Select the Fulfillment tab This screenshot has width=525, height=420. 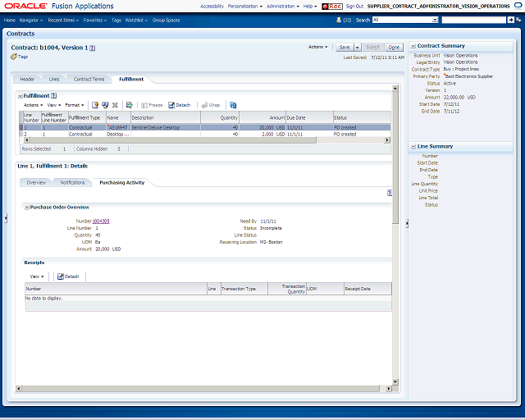click(x=131, y=80)
